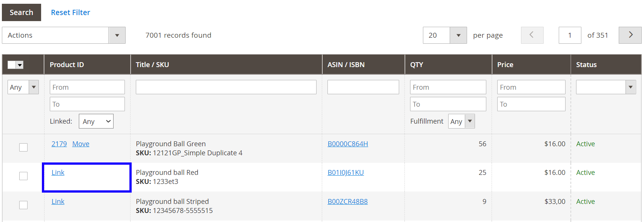Go to next page arrow
The image size is (644, 222).
(630, 35)
